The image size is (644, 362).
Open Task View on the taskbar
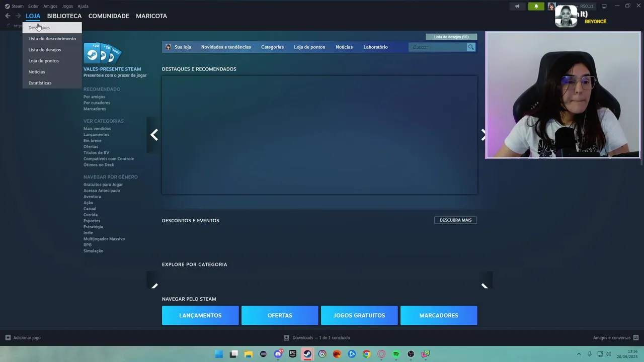click(x=233, y=354)
